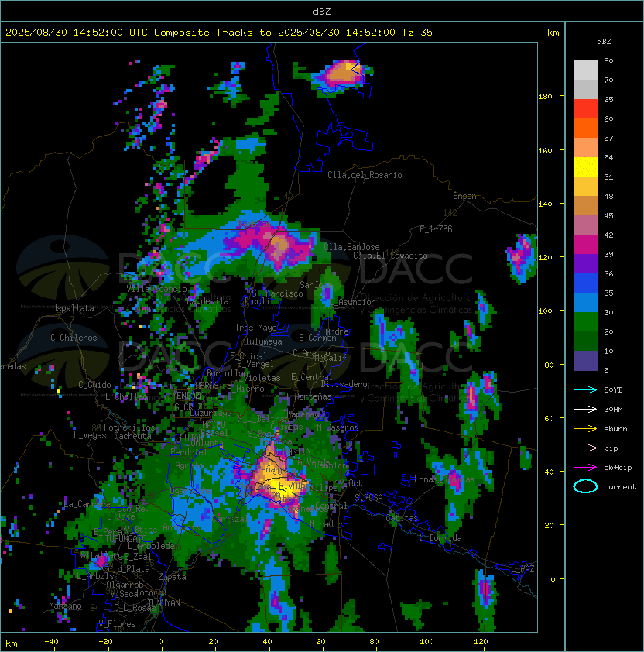Click the '-40' tick on bottom axis

51,642
